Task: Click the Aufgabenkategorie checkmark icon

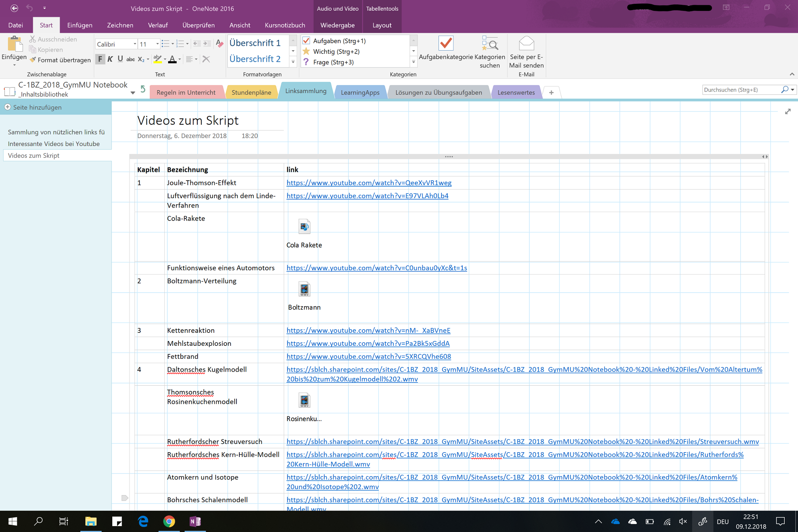Action: (x=446, y=44)
